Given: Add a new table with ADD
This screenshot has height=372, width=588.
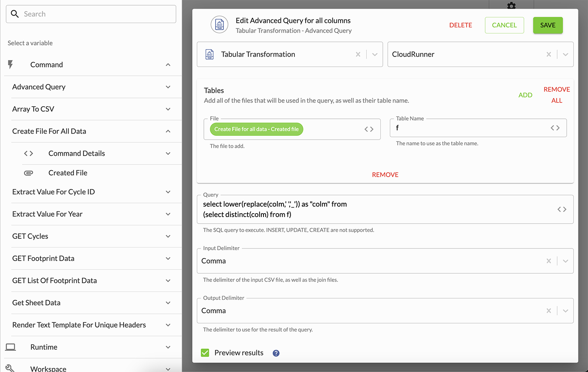Looking at the screenshot, I should click(525, 95).
